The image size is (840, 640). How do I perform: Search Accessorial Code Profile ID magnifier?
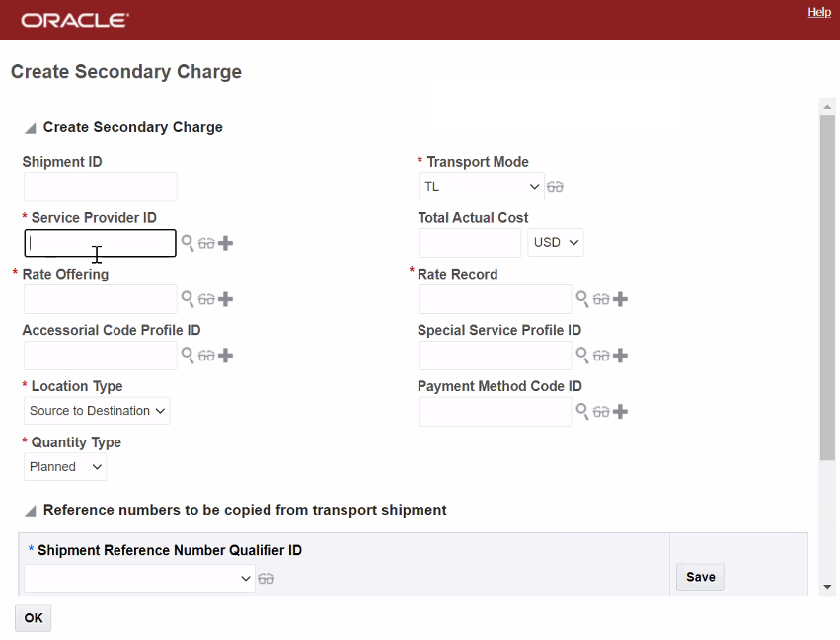[187, 356]
